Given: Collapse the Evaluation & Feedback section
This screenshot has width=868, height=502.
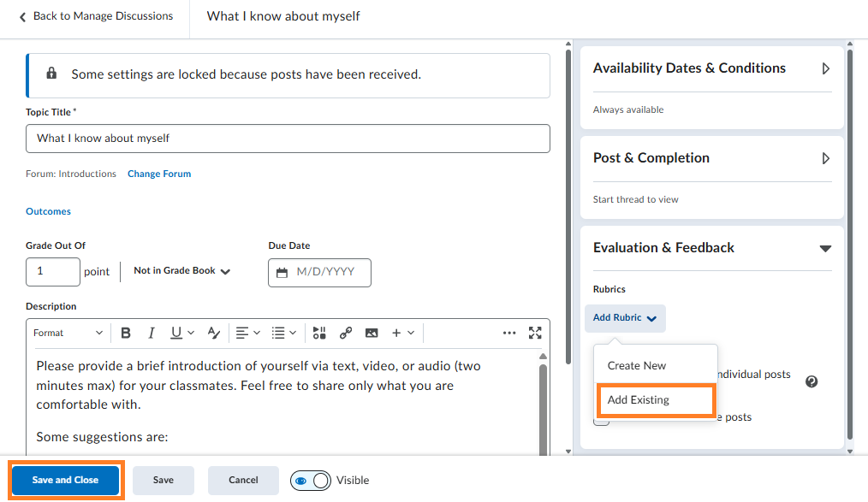Looking at the screenshot, I should coord(825,248).
